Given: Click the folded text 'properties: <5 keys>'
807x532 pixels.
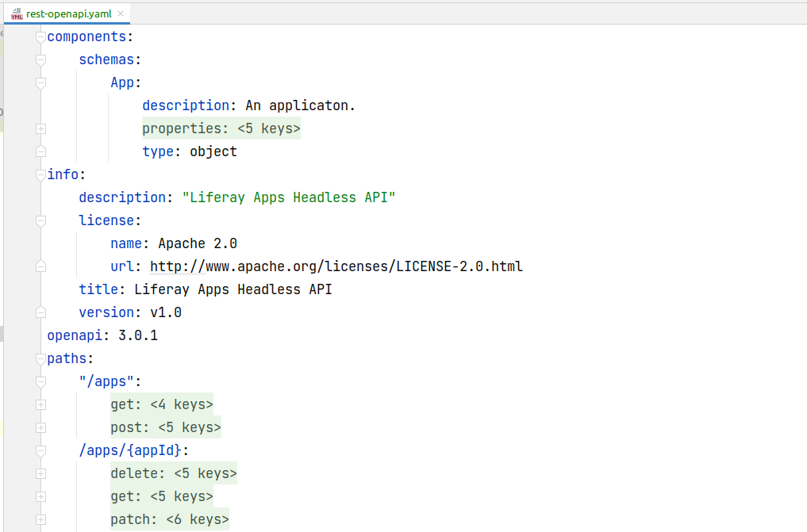Looking at the screenshot, I should 221,128.
